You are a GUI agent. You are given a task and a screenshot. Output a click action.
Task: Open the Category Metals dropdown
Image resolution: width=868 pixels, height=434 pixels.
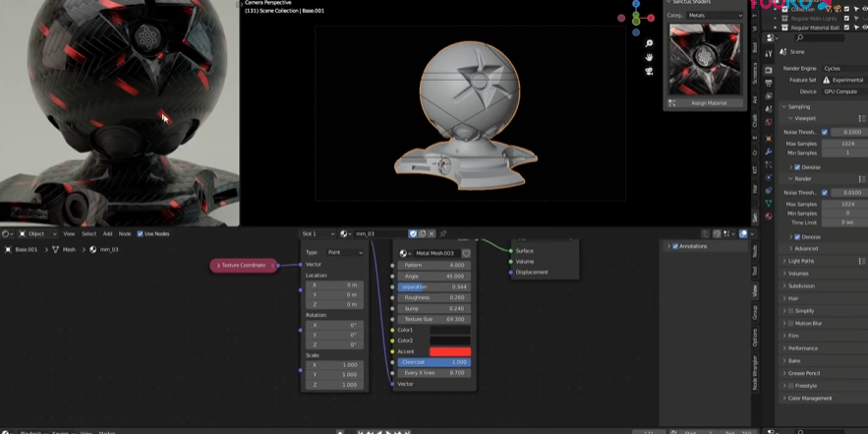click(x=714, y=16)
